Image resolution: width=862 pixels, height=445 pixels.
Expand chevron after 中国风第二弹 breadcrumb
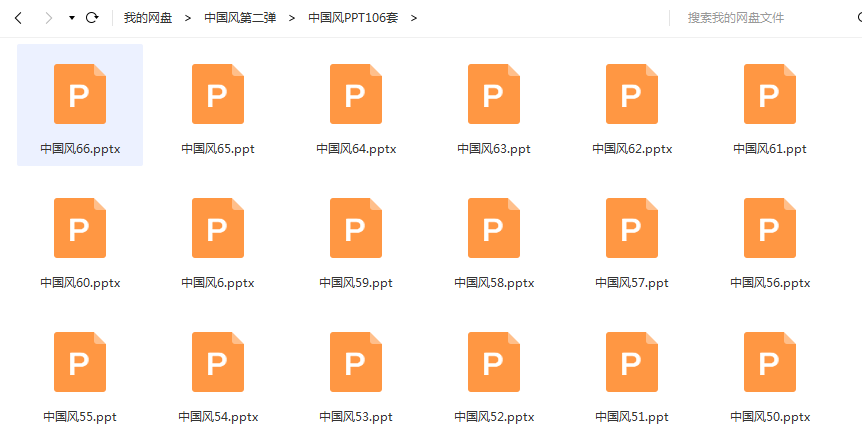(292, 18)
